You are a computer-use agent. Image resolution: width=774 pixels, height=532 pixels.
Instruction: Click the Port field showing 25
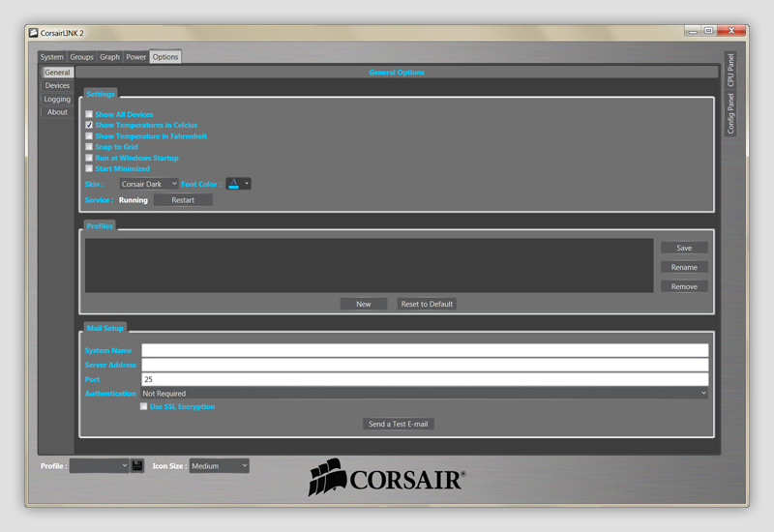point(425,379)
